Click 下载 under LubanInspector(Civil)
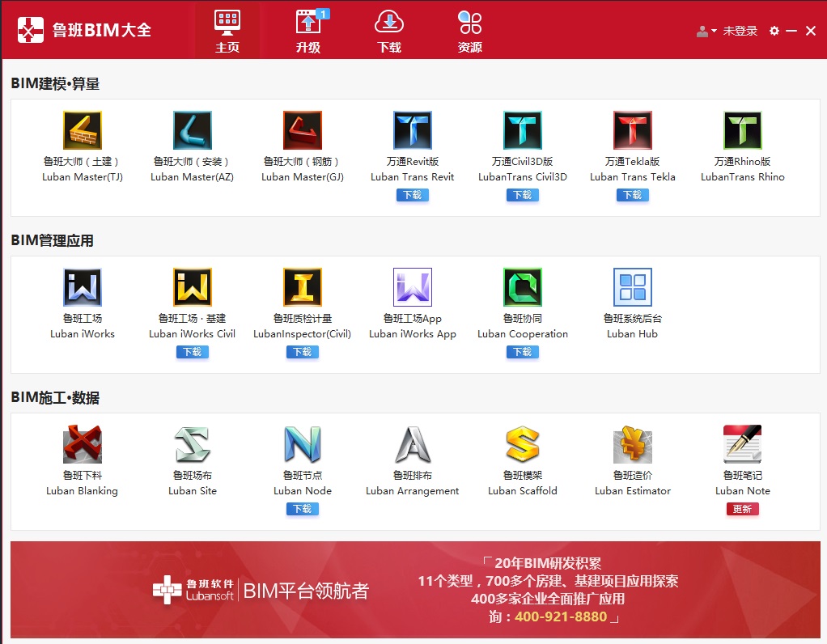This screenshot has width=827, height=644. point(302,352)
